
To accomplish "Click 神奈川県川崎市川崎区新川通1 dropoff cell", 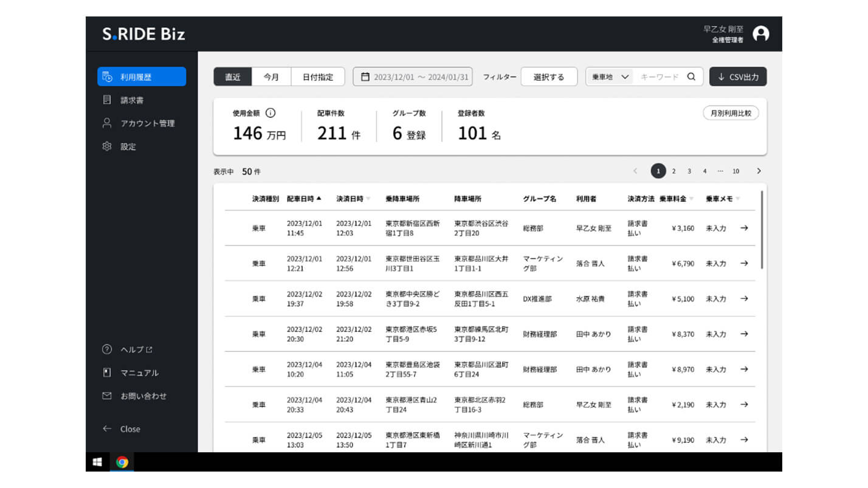I will point(481,440).
